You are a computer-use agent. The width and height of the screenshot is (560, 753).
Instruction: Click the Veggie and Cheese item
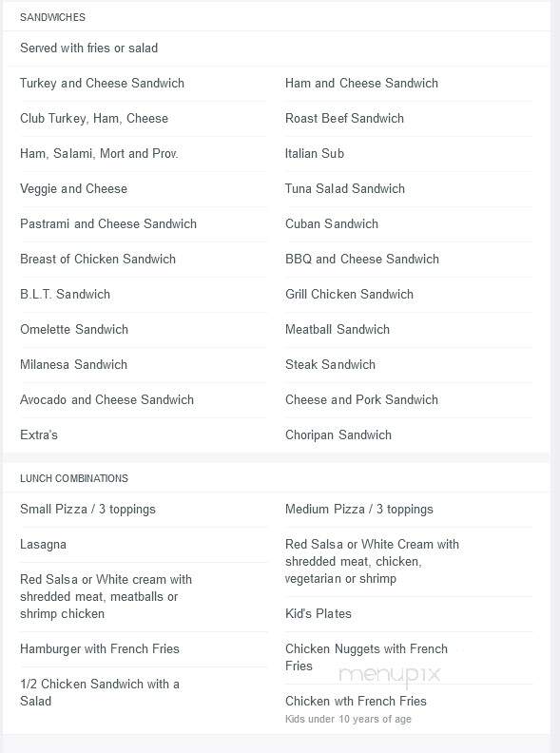[74, 189]
